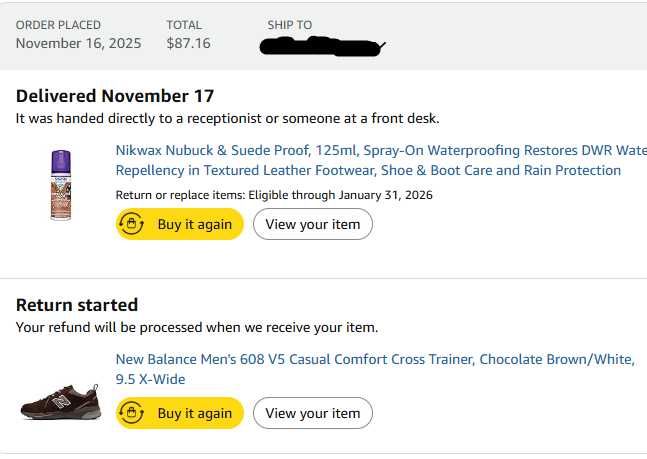Click View your item under the Nikwax product
The height and width of the screenshot is (459, 647).
(312, 224)
